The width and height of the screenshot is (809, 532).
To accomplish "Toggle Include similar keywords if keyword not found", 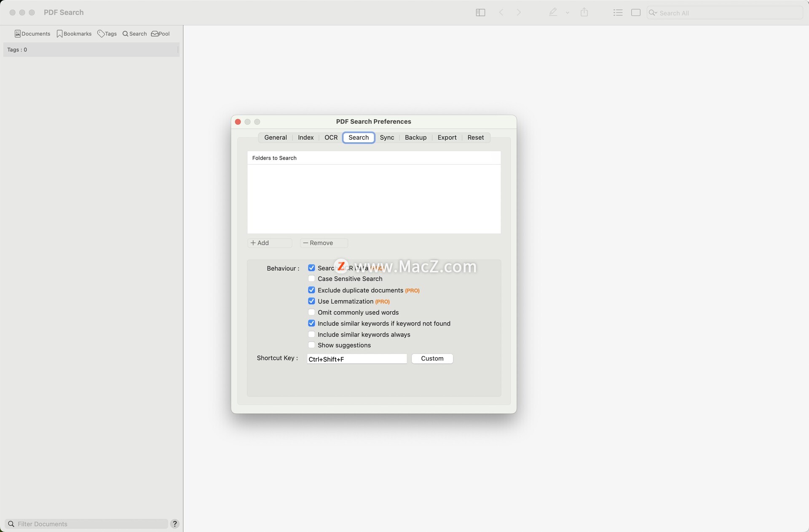I will tap(311, 323).
